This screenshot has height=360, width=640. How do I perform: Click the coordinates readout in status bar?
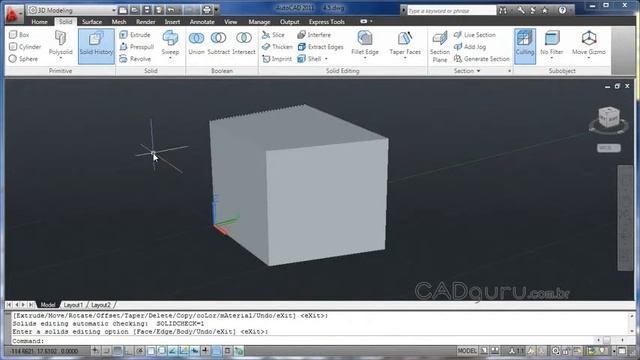click(44, 351)
